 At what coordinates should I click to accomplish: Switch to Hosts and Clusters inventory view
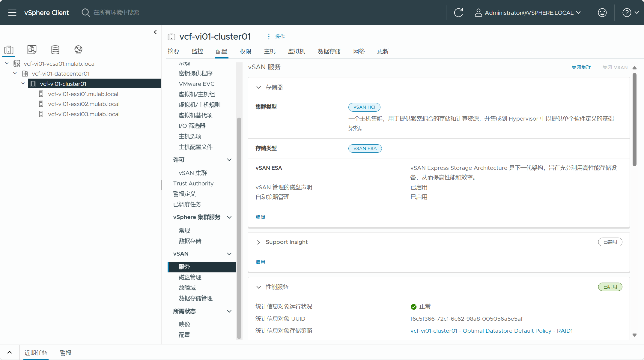click(x=9, y=49)
